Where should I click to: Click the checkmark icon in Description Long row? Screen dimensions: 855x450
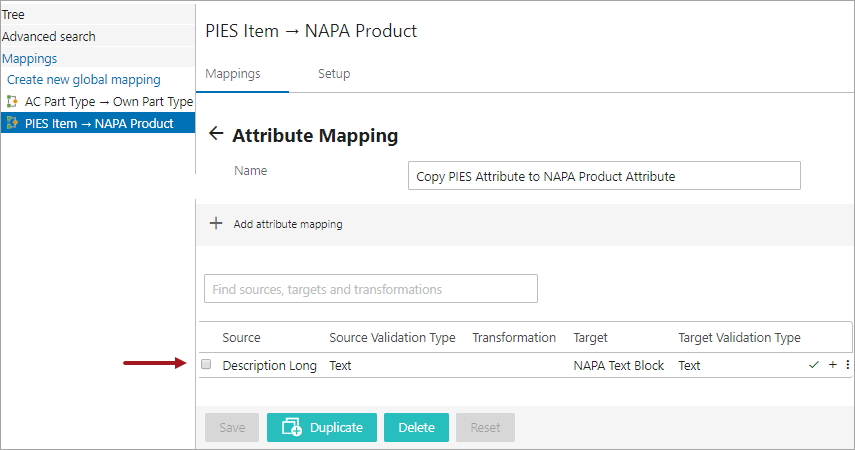click(814, 365)
